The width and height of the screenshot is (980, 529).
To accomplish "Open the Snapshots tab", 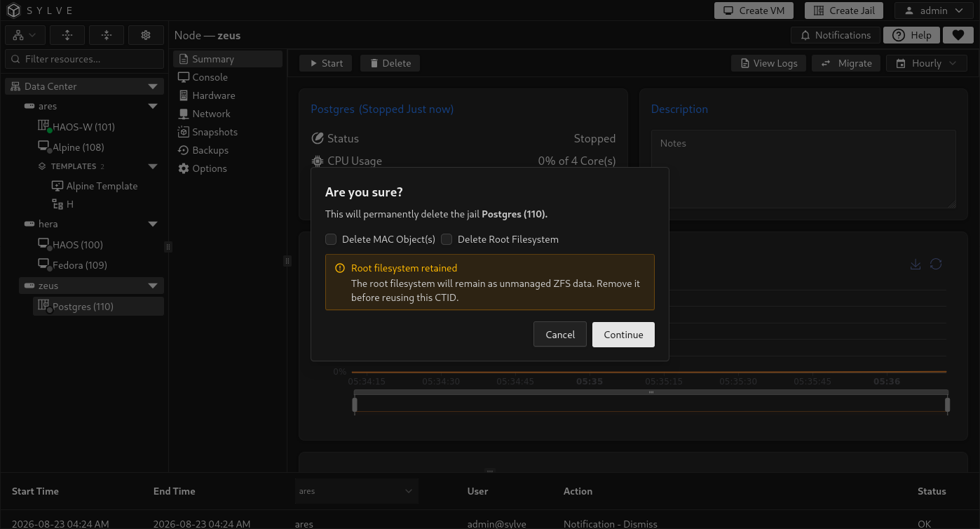I will point(228,132).
